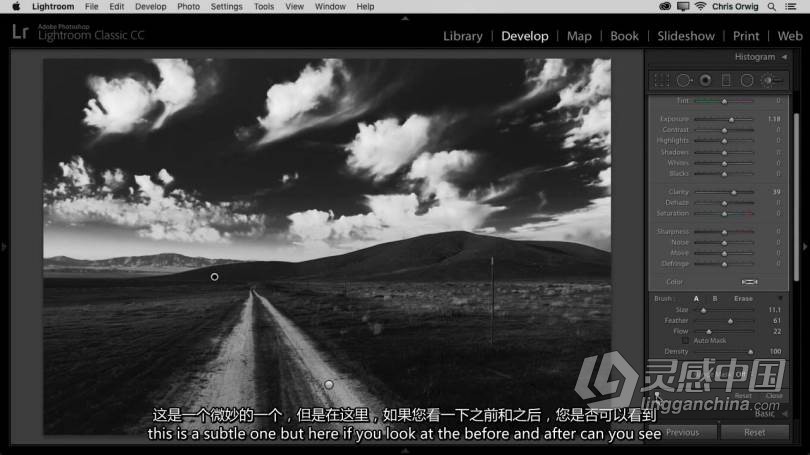
Task: Select the Graduated Filter tool
Action: coord(726,80)
